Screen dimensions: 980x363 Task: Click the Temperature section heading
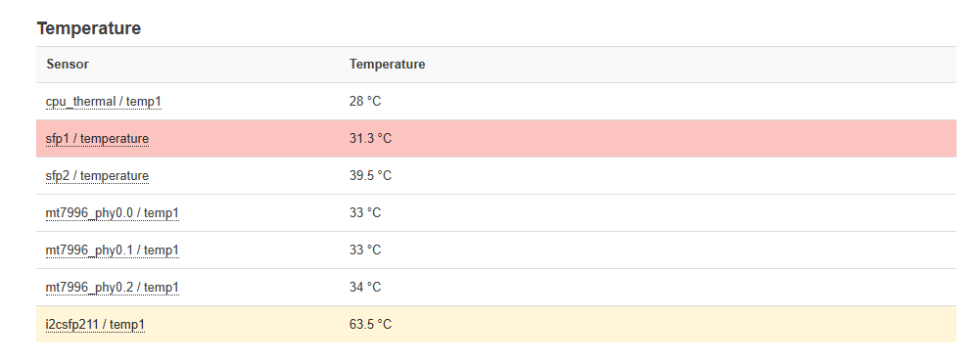(x=89, y=28)
